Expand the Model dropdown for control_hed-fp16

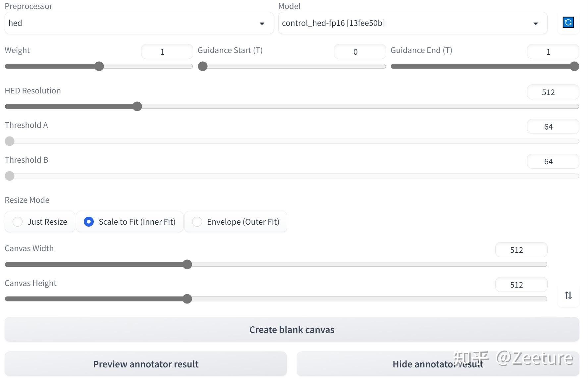[x=412, y=23]
